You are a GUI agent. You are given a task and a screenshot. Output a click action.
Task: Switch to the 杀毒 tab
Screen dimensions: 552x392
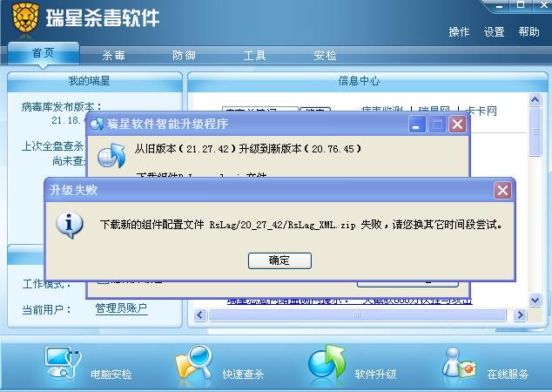(114, 55)
